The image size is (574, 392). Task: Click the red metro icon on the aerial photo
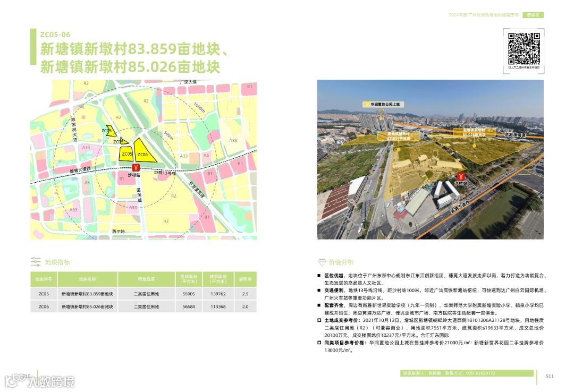click(x=461, y=176)
